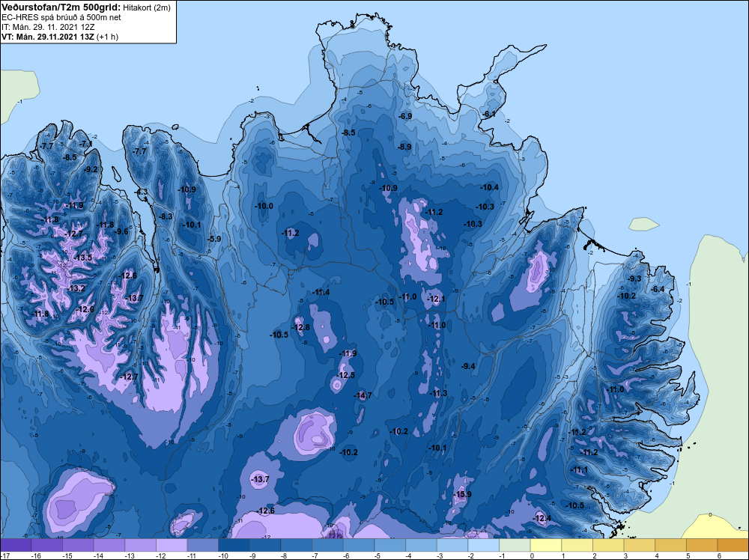
Task: Click the -14.7 temperature label
Action: pos(363,396)
